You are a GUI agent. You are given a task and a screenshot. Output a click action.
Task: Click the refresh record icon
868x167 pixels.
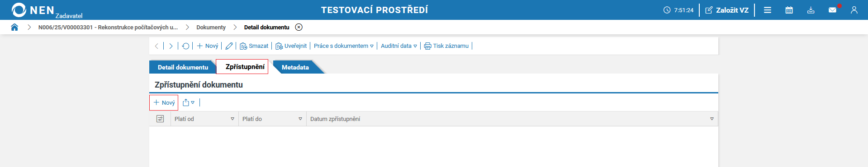pos(185,46)
